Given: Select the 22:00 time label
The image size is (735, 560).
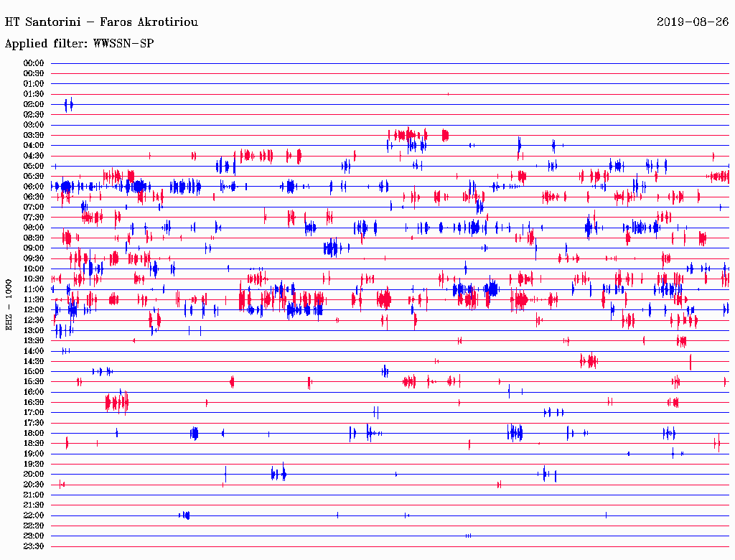Looking at the screenshot, I should (x=33, y=515).
